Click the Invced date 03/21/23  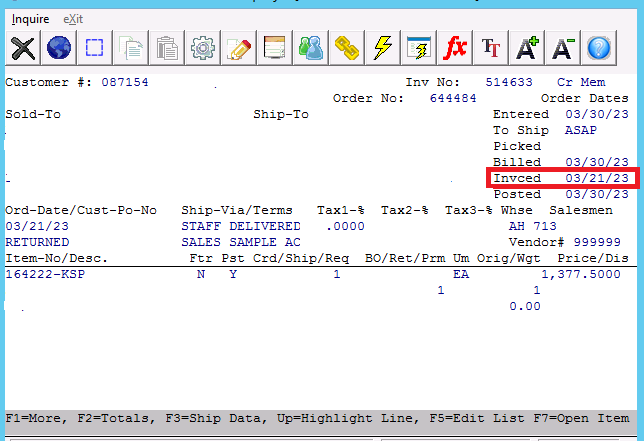597,178
